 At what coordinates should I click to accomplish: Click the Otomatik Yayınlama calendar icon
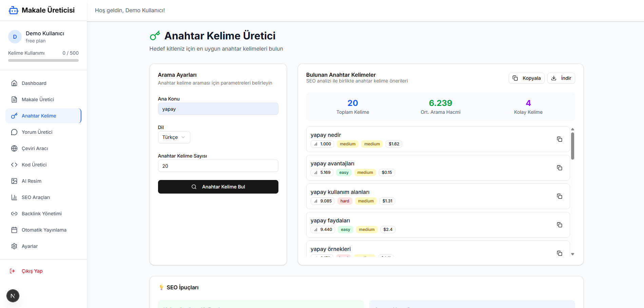14,230
